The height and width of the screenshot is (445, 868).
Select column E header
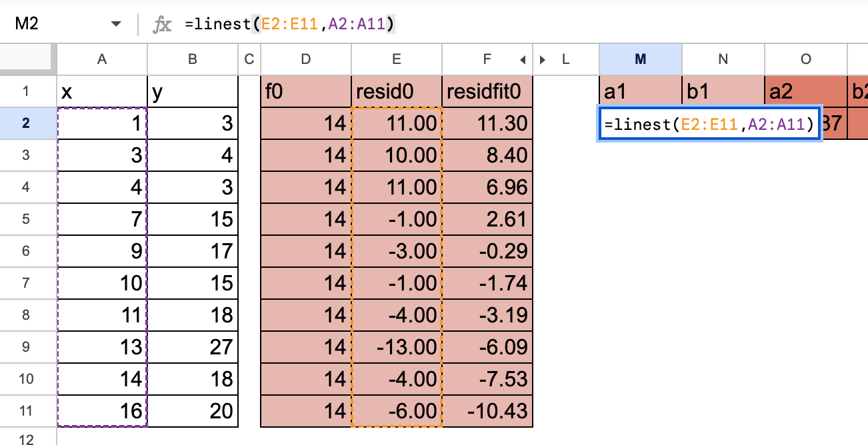[x=396, y=59]
